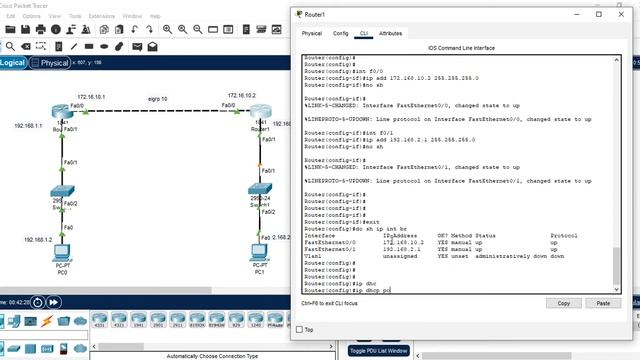Screen dimensions: 640x360
Task: Open the Options menu
Action: point(31,16)
